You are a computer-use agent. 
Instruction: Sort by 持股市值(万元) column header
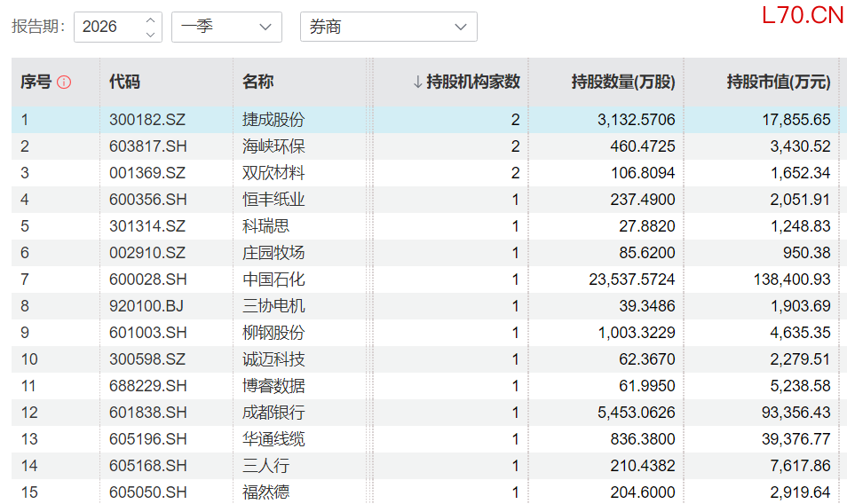779,82
